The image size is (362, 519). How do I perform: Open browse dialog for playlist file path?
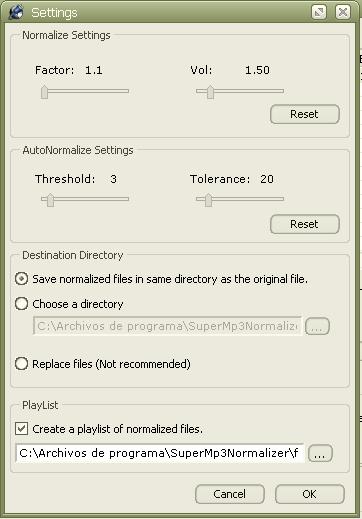coord(320,453)
